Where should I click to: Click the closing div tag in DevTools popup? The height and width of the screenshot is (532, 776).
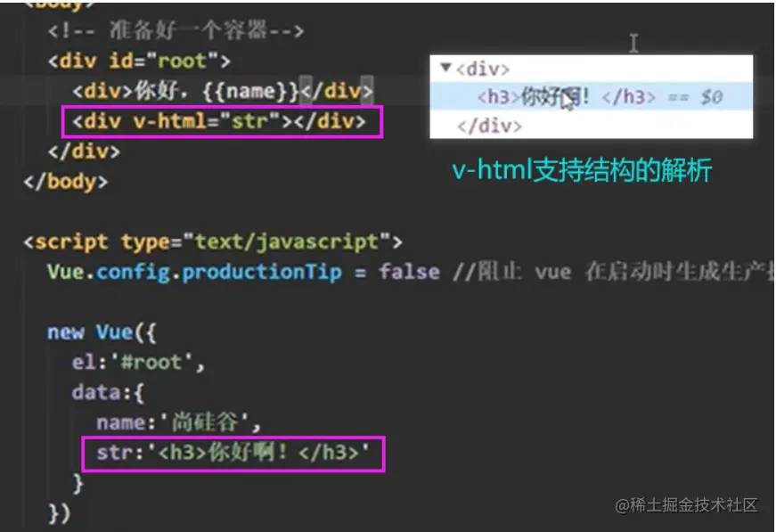489,126
